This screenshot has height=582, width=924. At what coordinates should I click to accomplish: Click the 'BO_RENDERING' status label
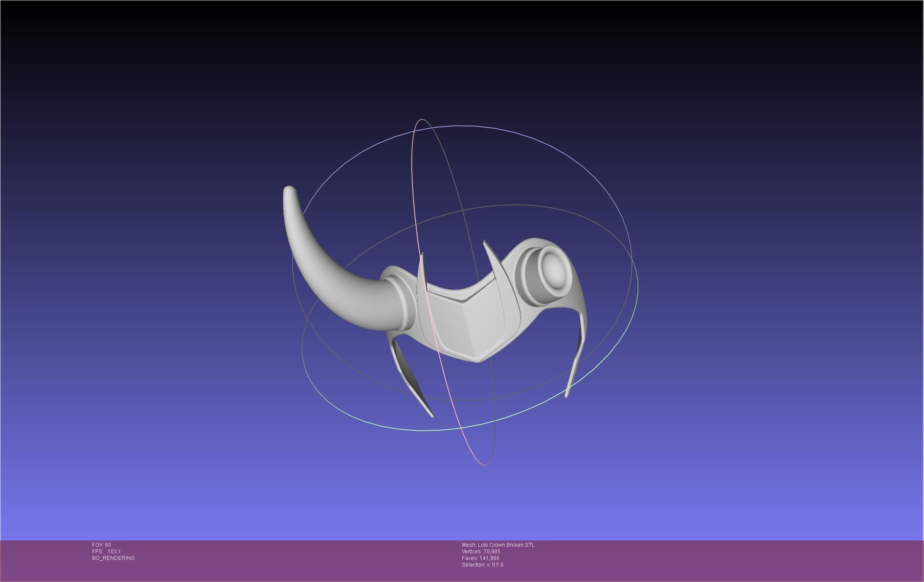tap(113, 558)
